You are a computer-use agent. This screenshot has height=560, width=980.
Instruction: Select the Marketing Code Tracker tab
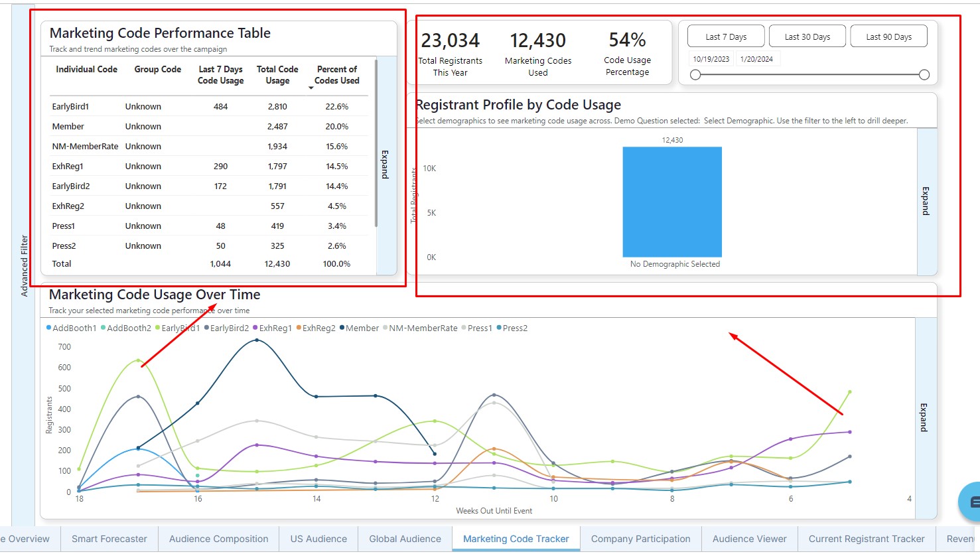click(x=516, y=539)
